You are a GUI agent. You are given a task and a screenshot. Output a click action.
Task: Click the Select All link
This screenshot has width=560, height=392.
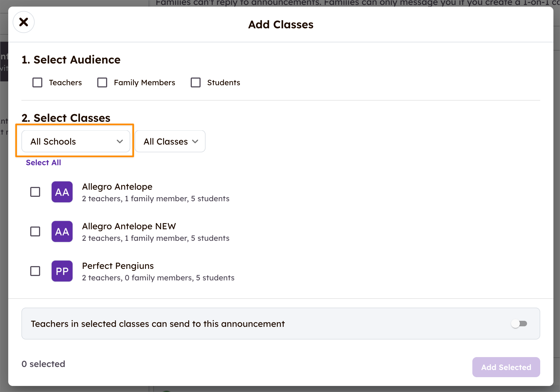(43, 162)
